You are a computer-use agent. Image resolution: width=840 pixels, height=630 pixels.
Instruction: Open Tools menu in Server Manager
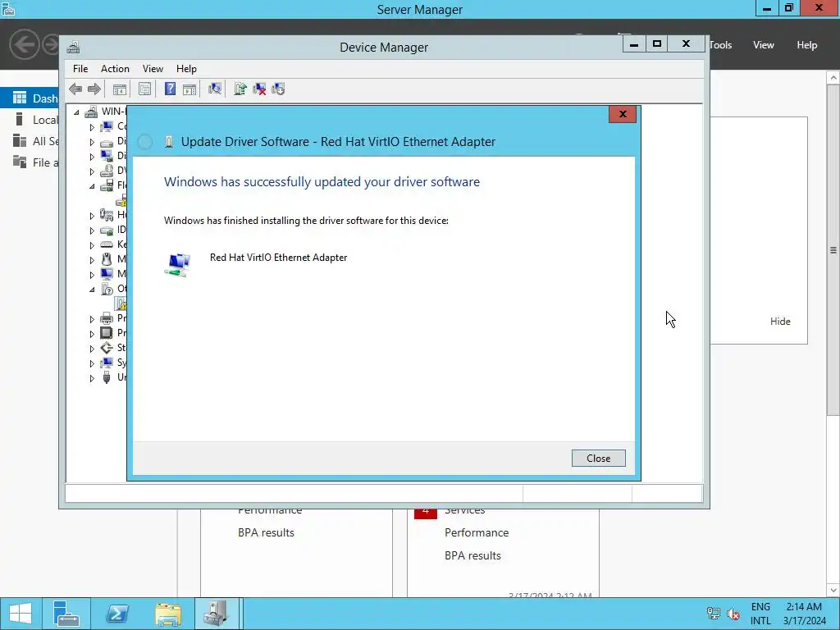coord(720,45)
